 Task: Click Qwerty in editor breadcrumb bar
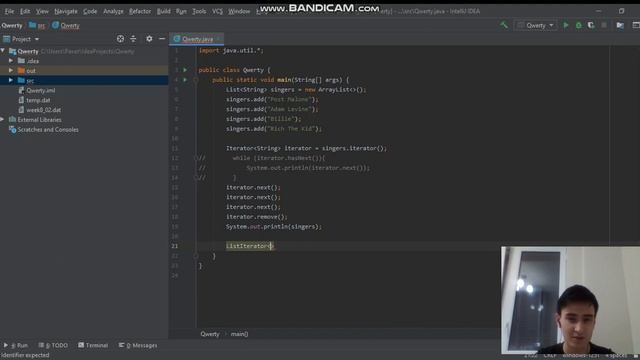210,334
